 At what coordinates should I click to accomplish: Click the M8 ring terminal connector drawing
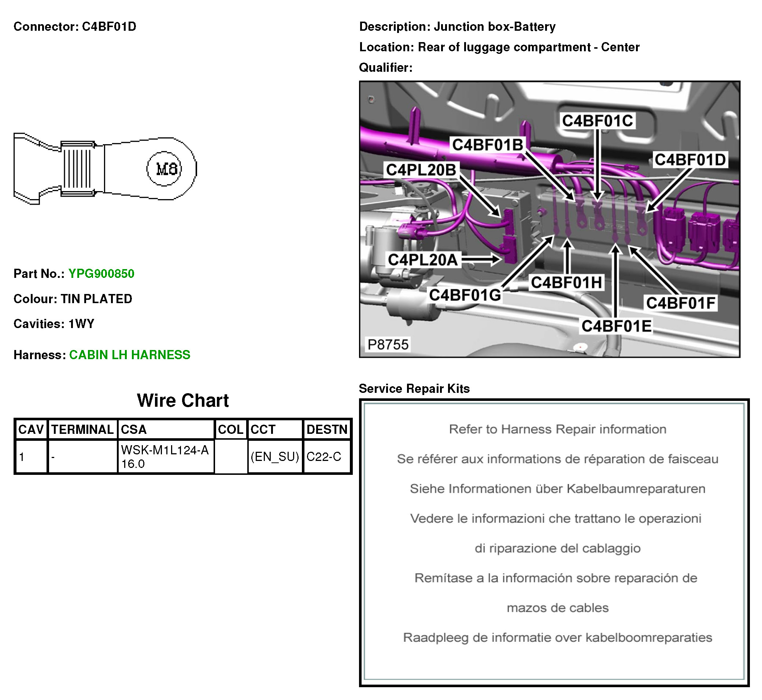tap(106, 169)
